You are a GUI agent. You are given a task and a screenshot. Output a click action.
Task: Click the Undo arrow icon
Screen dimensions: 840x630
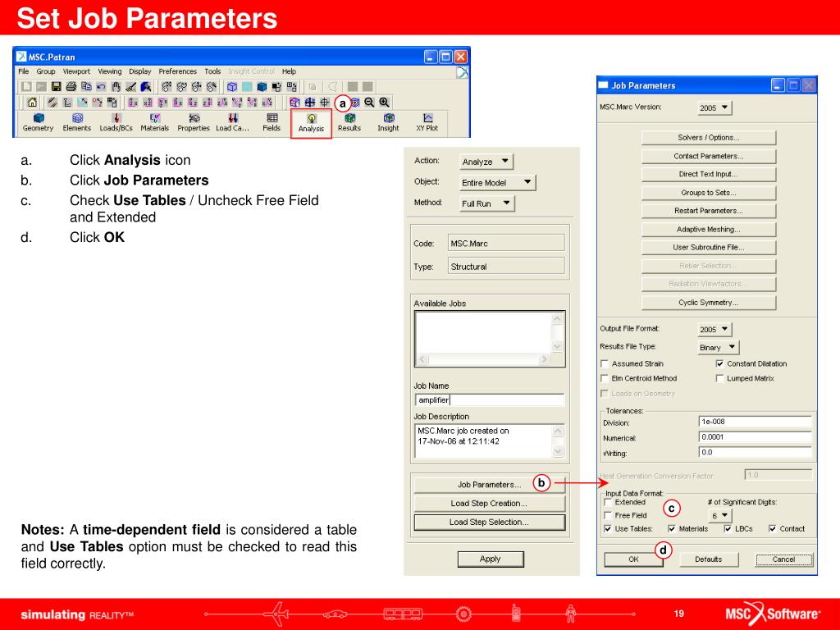coord(101,86)
